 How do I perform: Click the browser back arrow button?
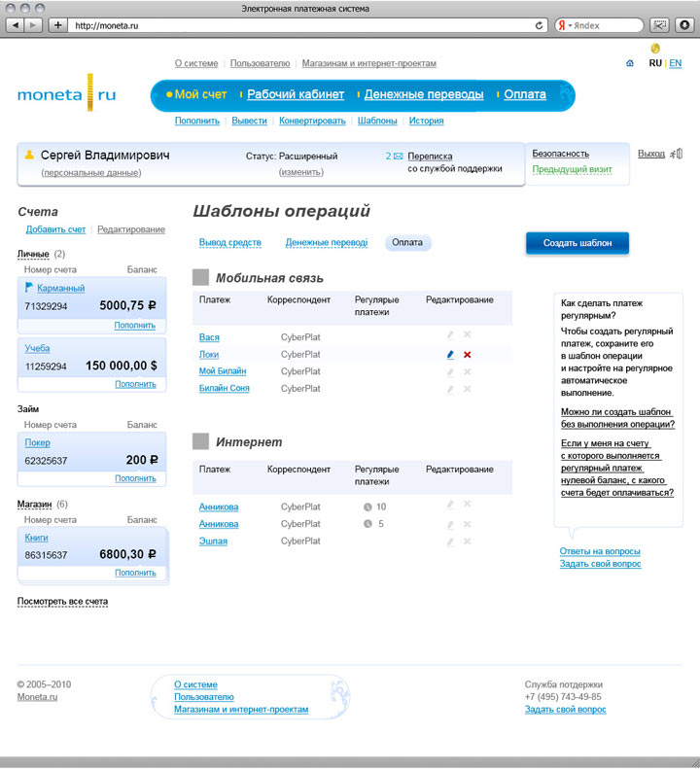15,25
